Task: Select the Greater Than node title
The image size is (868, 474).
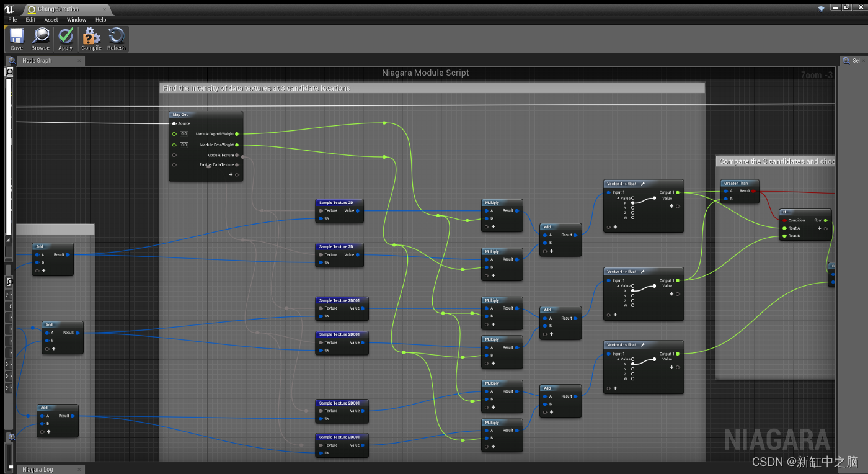Action: [x=736, y=184]
